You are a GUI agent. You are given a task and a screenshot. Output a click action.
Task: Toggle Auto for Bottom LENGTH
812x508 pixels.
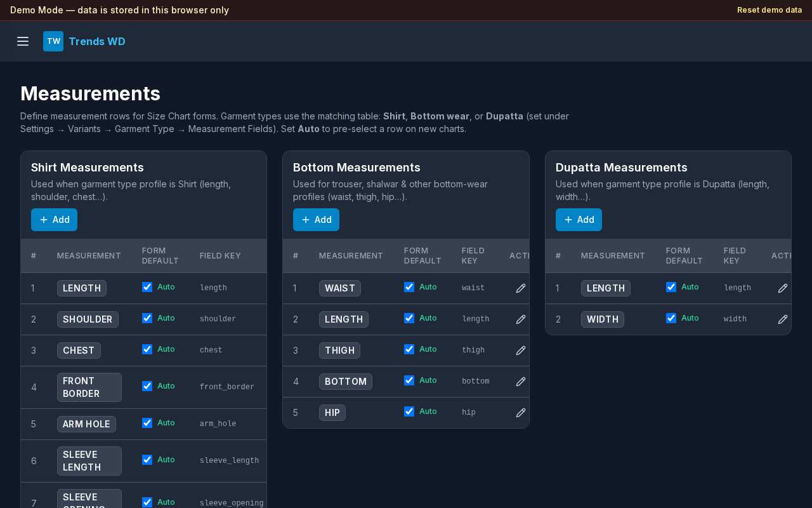click(409, 318)
